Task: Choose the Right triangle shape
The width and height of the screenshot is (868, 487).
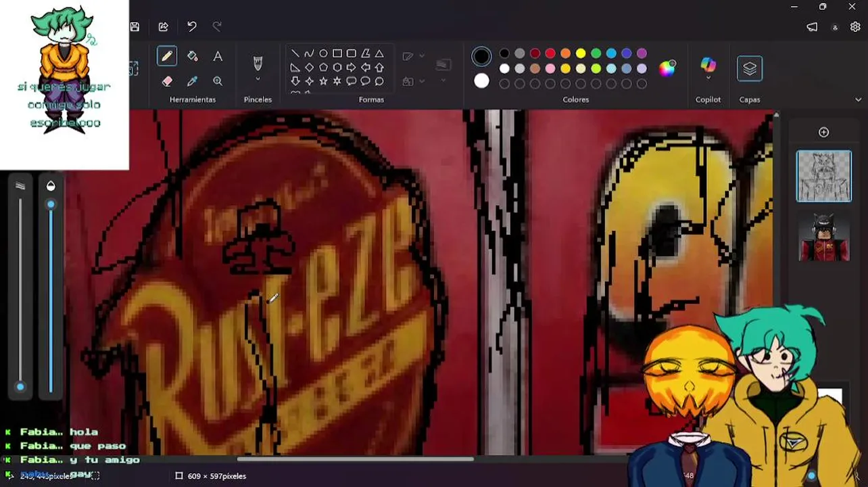Action: point(295,68)
